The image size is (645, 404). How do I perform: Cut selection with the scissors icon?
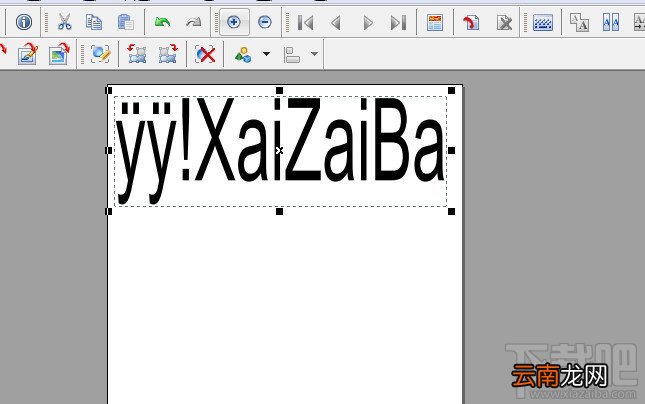(64, 22)
